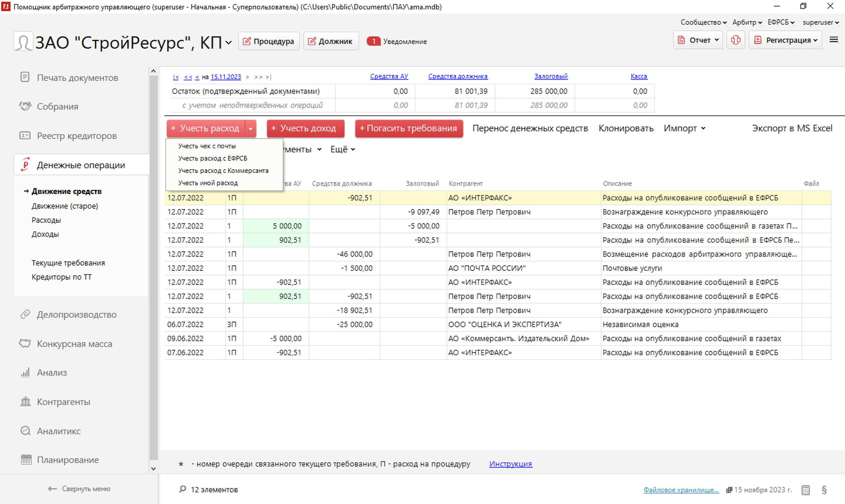Open the Аналитикс section
The width and height of the screenshot is (845, 504).
[x=50, y=431]
